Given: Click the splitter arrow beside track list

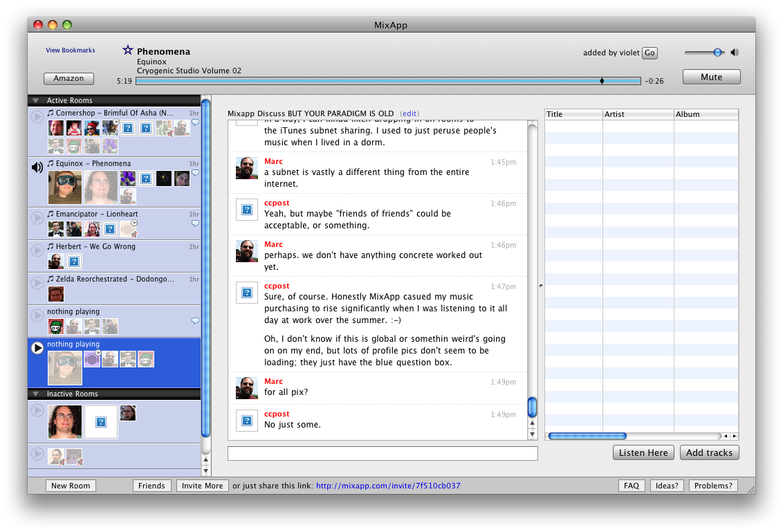Looking at the screenshot, I should (x=540, y=285).
